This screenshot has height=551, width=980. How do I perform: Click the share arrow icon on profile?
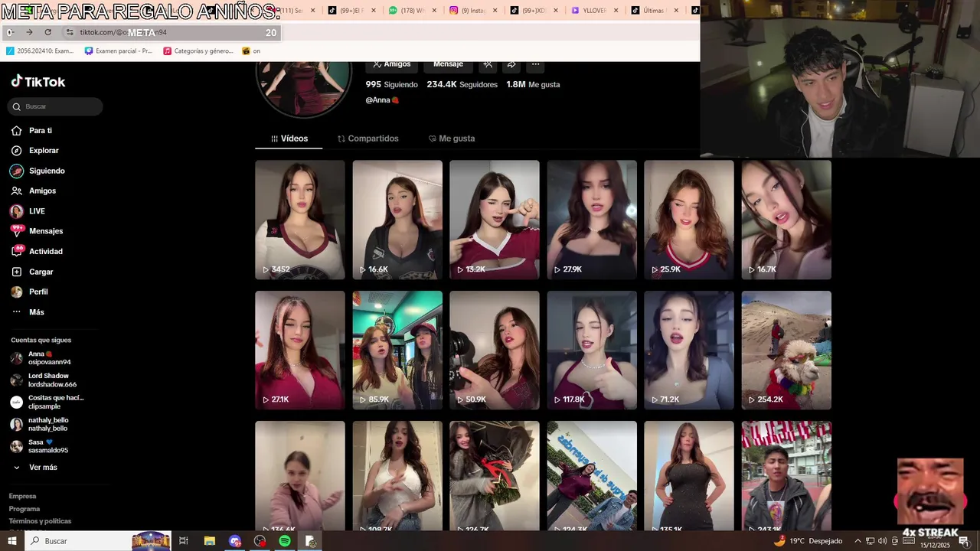click(x=511, y=64)
